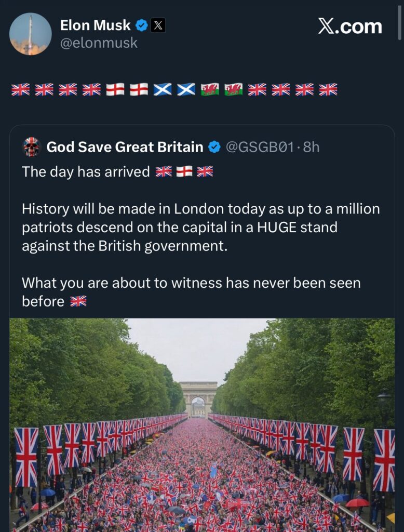Click the first Wales dragon flag emoji

click(210, 89)
